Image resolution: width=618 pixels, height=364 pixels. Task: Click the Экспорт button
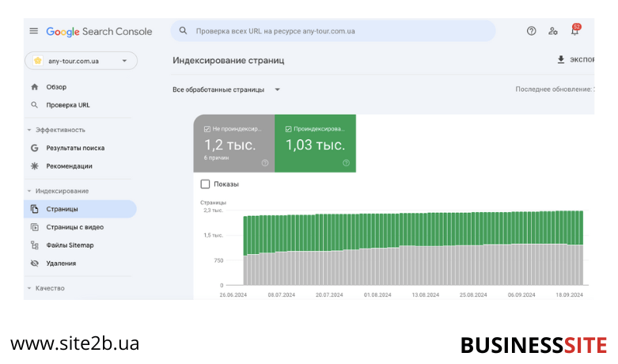pyautogui.click(x=575, y=59)
